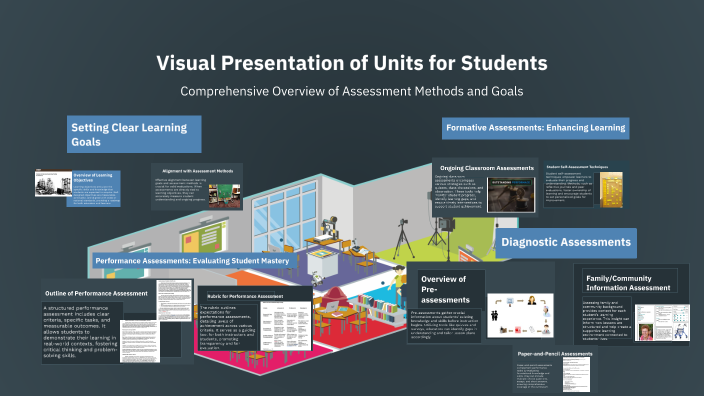Click the structured performance assessment paragraph
This screenshot has width=704, height=396.
81,331
